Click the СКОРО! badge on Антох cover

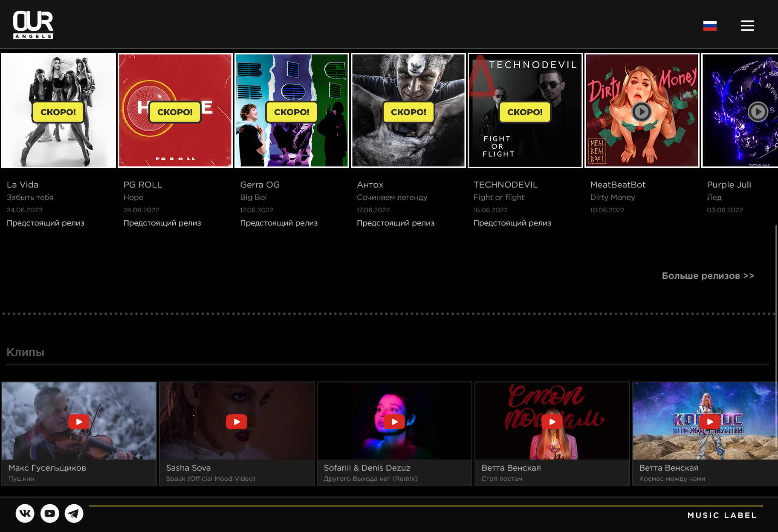click(x=408, y=112)
